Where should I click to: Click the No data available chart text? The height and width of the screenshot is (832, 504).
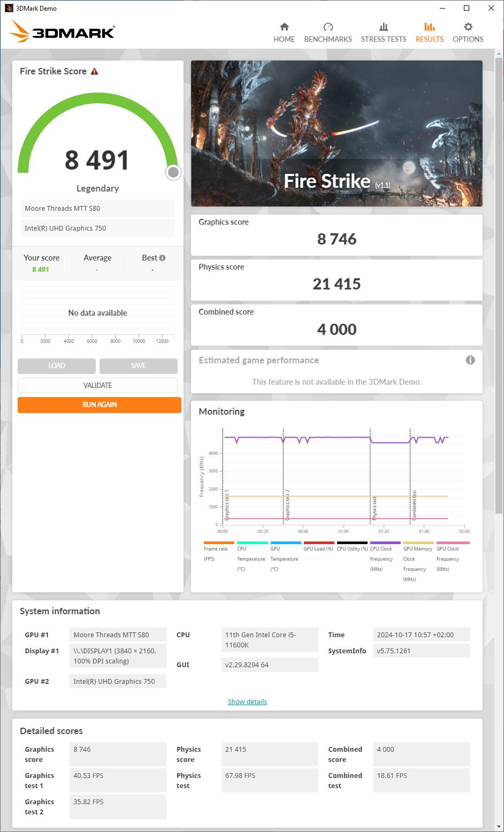click(97, 313)
